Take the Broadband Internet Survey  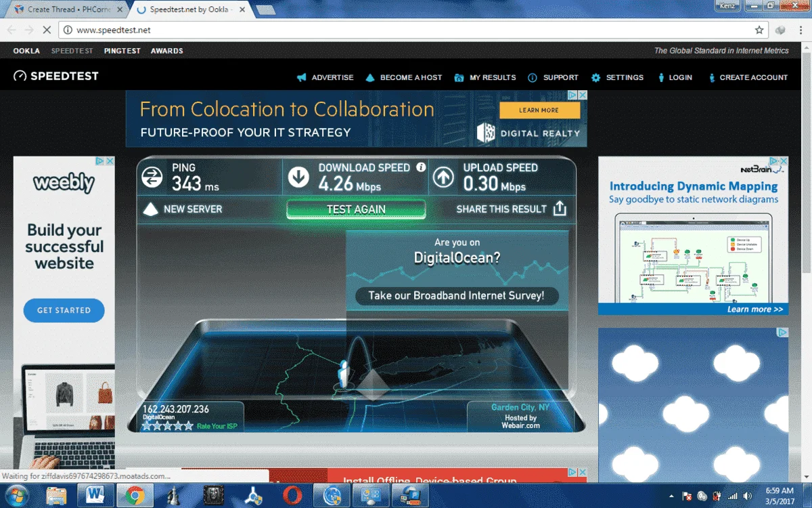(457, 295)
